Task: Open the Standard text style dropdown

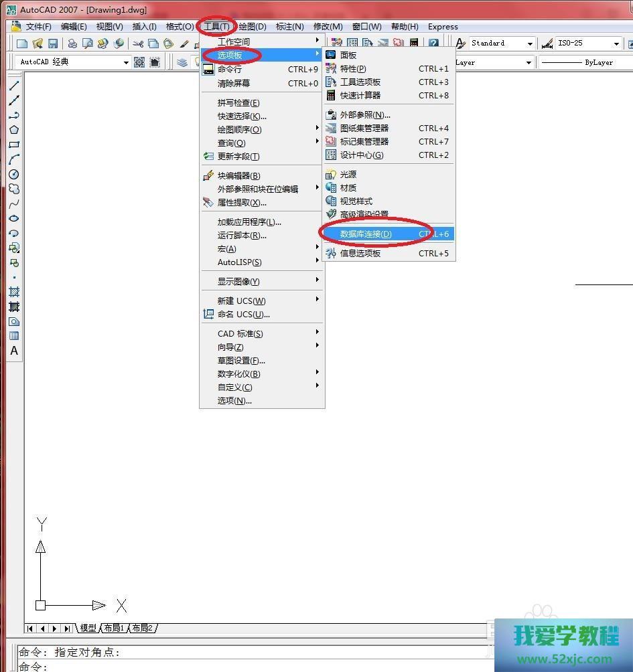Action: coord(530,44)
